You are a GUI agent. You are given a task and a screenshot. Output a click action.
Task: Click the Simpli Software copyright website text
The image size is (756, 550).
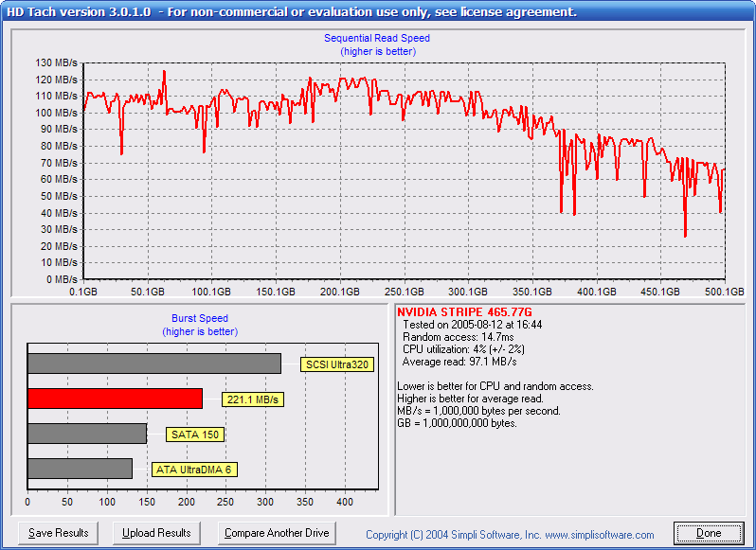point(510,535)
